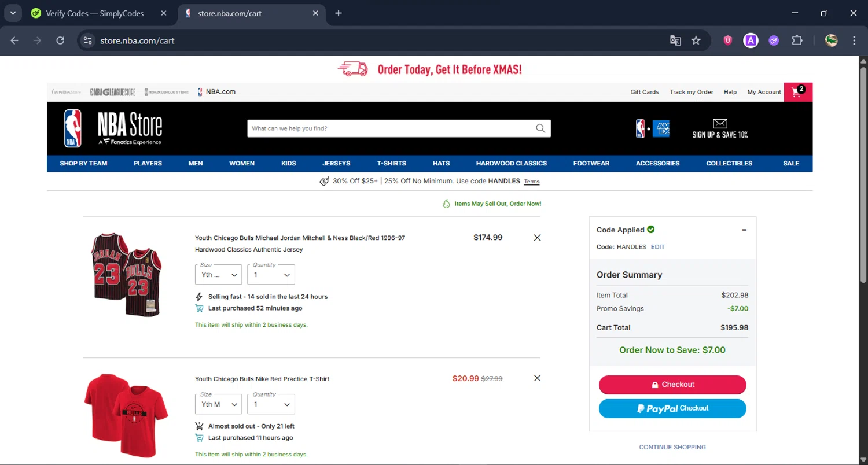Collapse the Code Applied section

pos(744,230)
